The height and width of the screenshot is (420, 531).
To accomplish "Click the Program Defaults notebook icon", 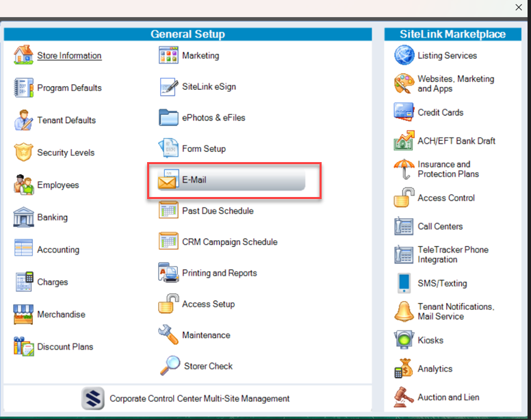I will point(23,88).
